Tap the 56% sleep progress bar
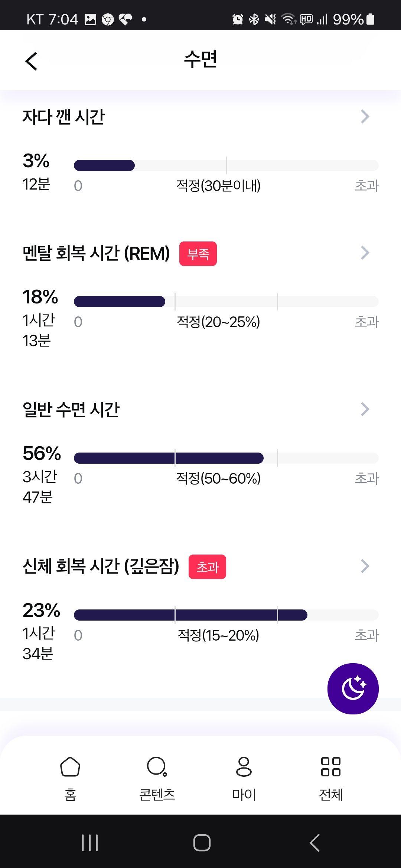The width and height of the screenshot is (401, 868). (226, 458)
